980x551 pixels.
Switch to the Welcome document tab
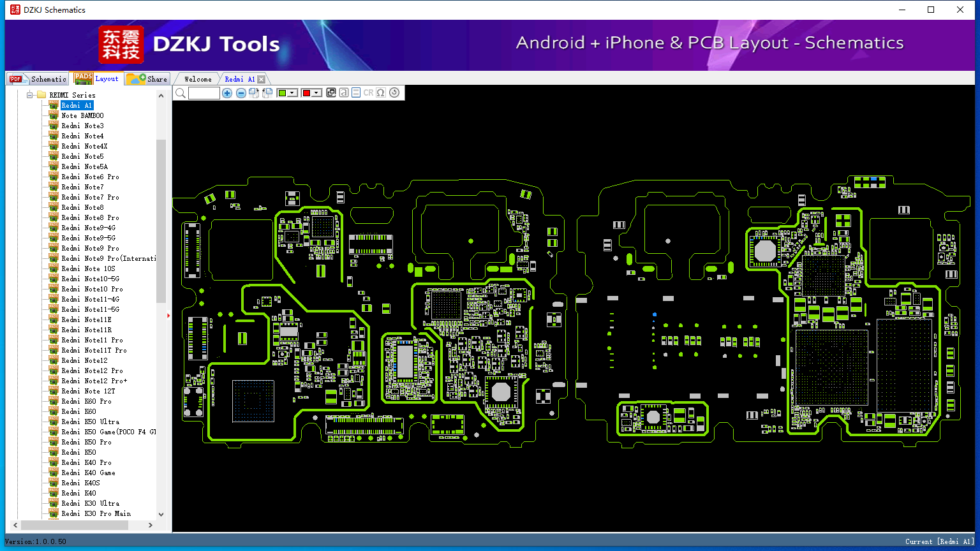(198, 79)
